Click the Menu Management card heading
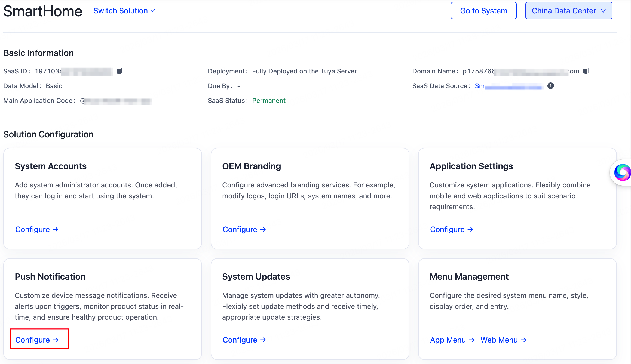This screenshot has height=364, width=631. click(x=469, y=277)
